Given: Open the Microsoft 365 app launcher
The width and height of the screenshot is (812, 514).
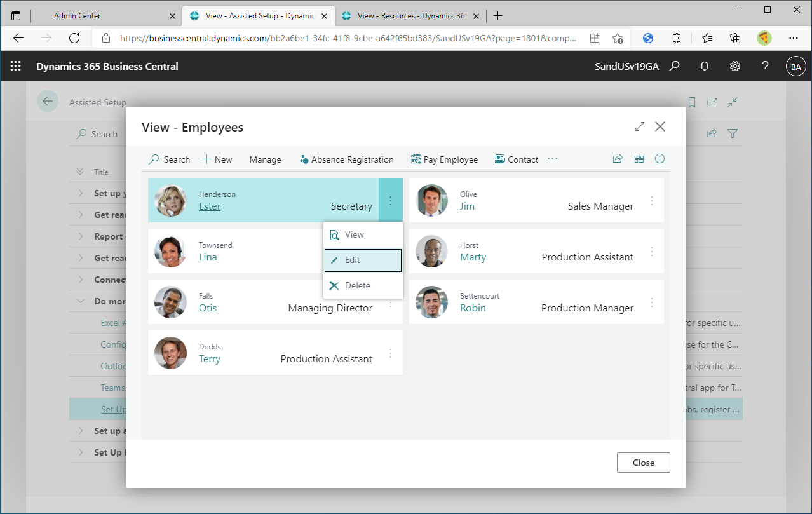Looking at the screenshot, I should click(x=15, y=66).
